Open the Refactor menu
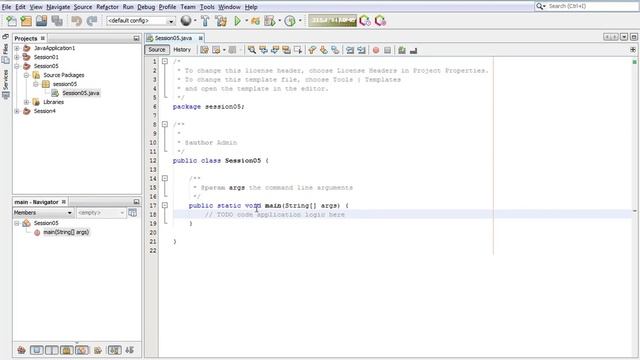 click(107, 7)
